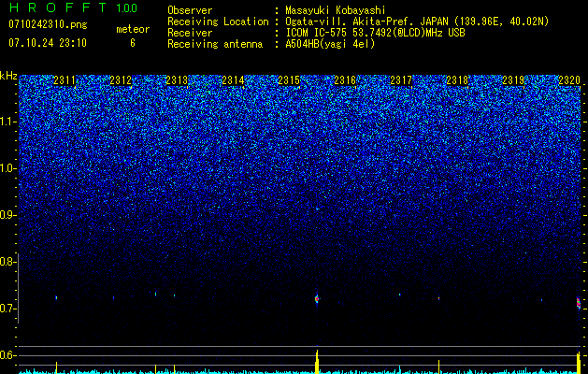Click the A504HB(yagi 4el) antenna text
Screen dimensions: 588x374
(330, 44)
